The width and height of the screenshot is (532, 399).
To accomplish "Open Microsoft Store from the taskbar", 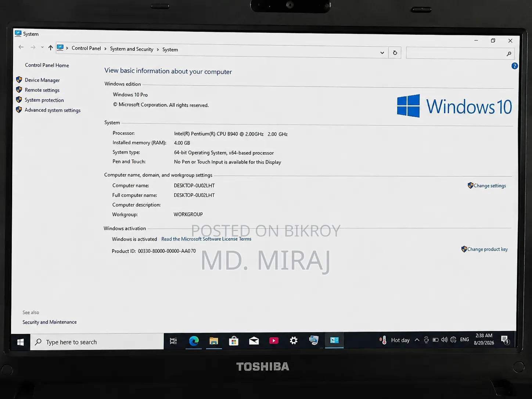I will [234, 341].
